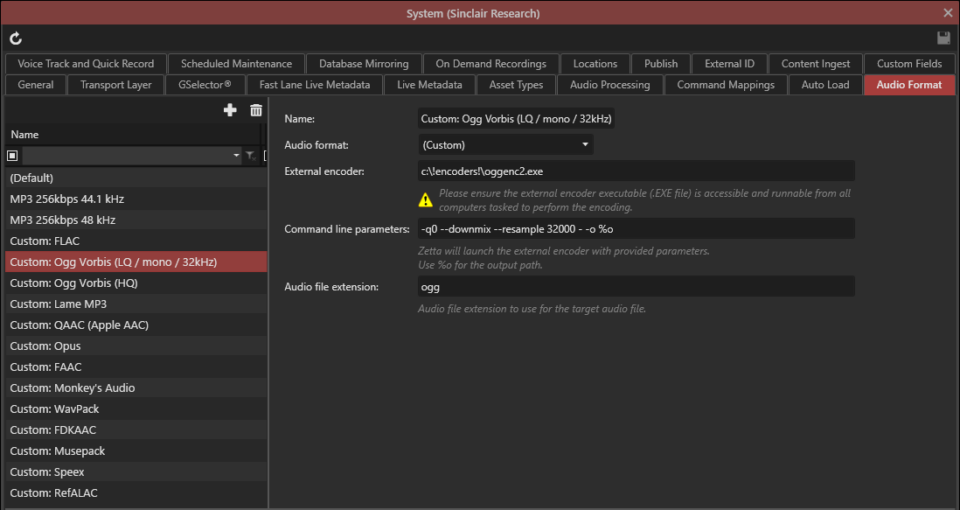Click the refresh icon at top left
This screenshot has width=960, height=510.
15,39
